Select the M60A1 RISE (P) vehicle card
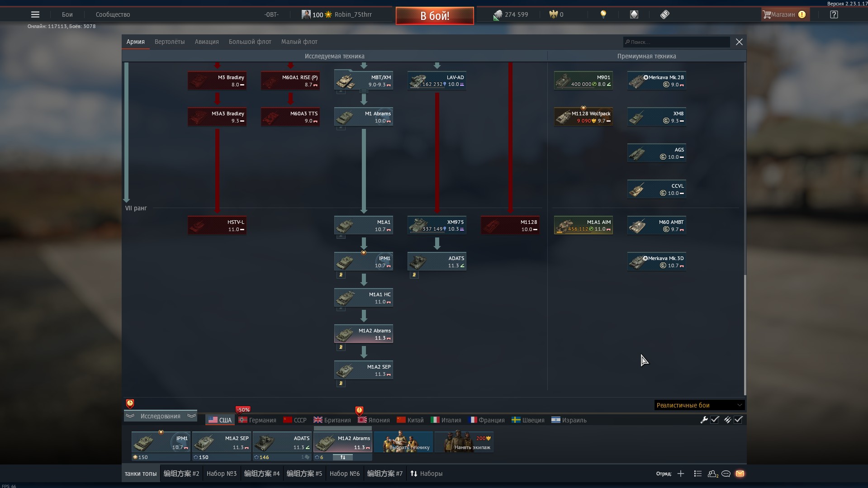The width and height of the screenshot is (868, 488). point(290,81)
